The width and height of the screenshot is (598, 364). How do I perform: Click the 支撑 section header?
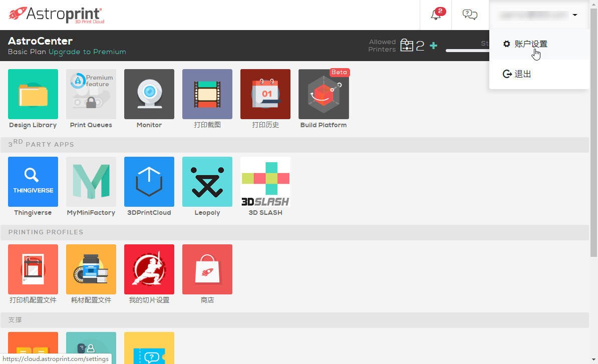tap(294, 320)
